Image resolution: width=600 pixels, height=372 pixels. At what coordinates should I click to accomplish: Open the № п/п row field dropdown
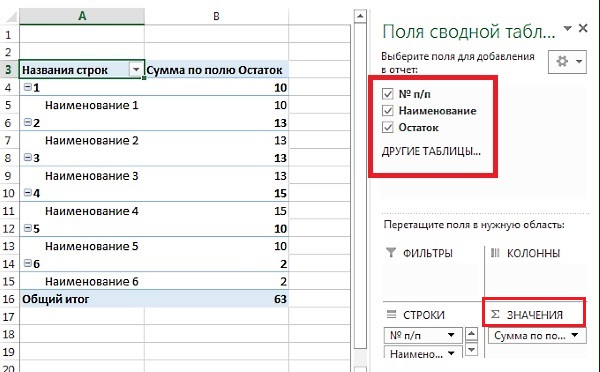tap(451, 335)
